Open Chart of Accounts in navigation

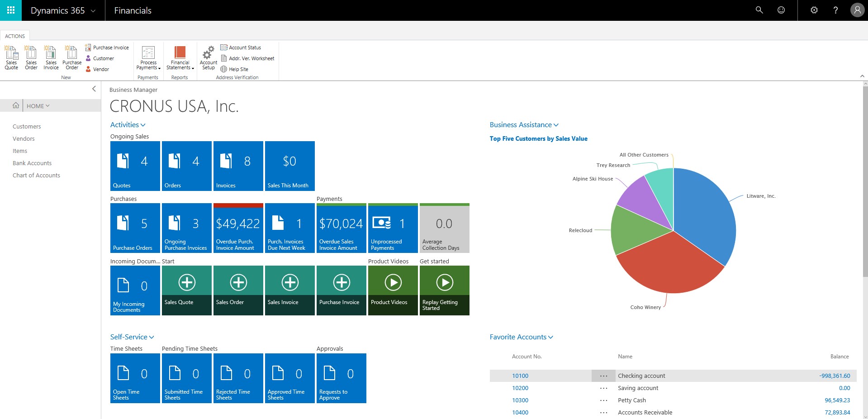[36, 176]
